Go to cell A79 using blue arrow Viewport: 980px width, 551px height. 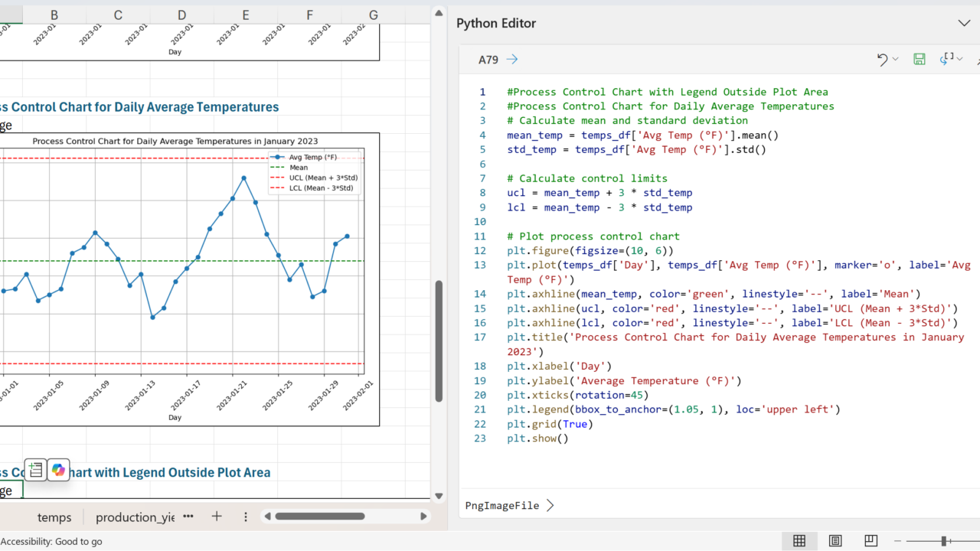click(x=512, y=60)
